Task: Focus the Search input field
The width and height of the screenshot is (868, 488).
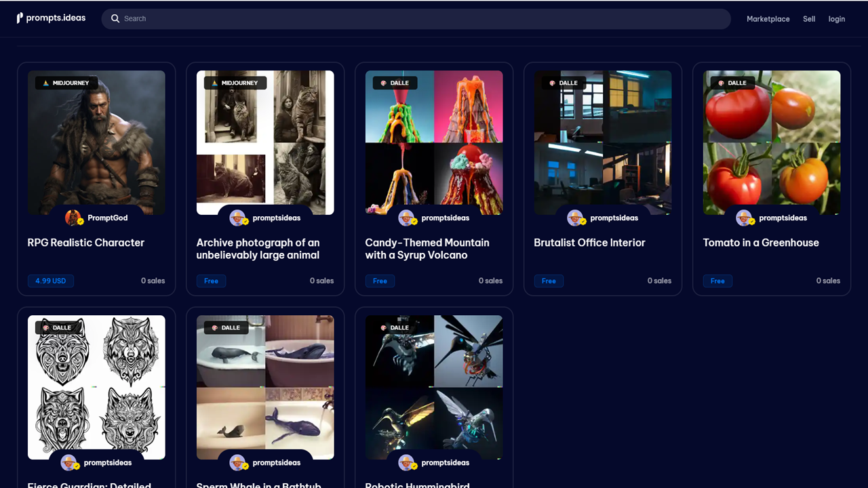Action: (416, 19)
